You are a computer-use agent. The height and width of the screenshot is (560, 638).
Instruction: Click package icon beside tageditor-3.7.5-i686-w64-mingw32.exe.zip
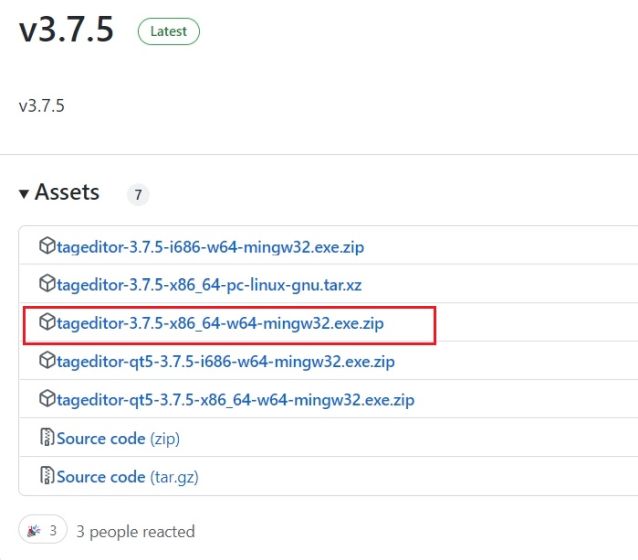click(47, 246)
